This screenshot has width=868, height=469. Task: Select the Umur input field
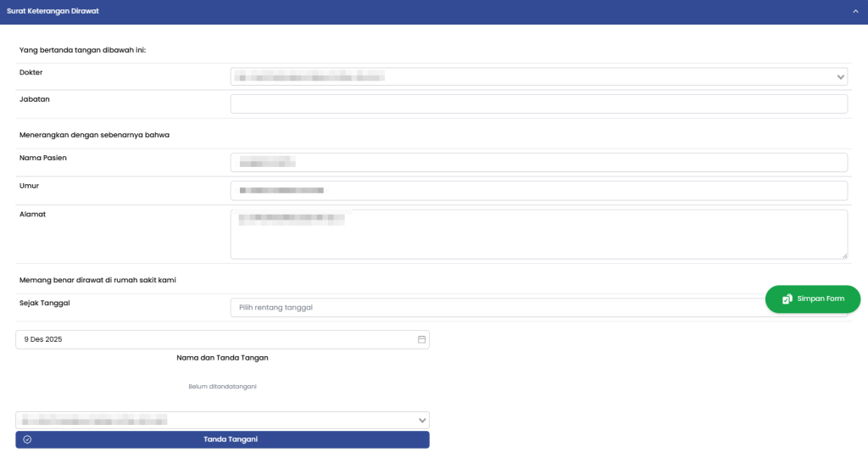538,191
